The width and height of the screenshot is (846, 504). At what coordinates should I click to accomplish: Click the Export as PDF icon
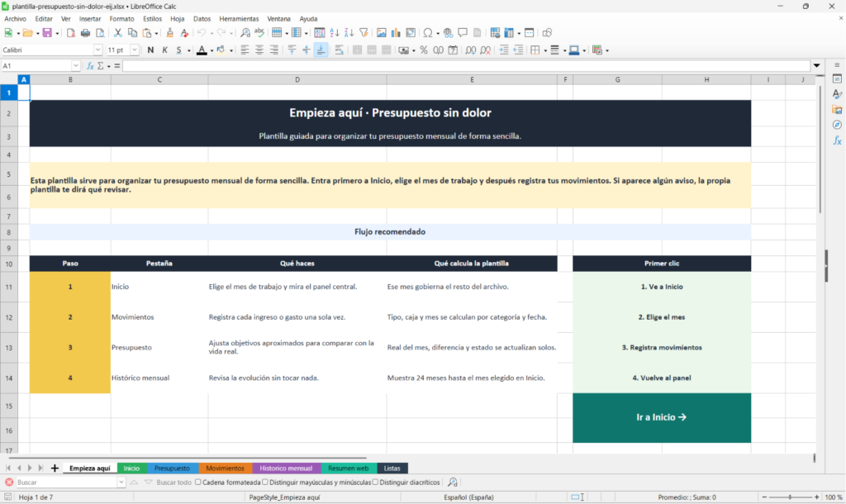[x=71, y=33]
